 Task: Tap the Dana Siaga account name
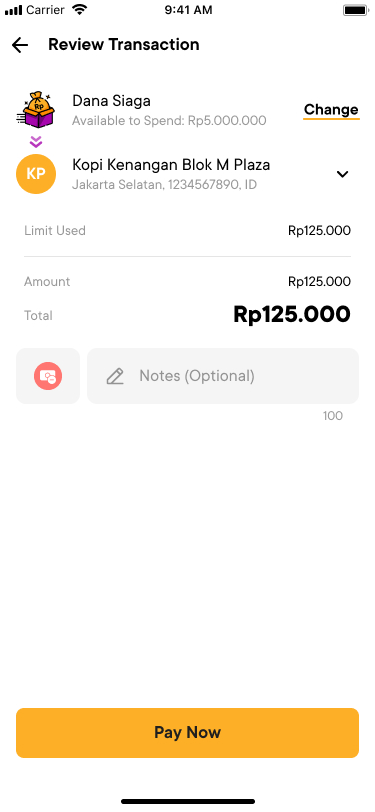[111, 101]
